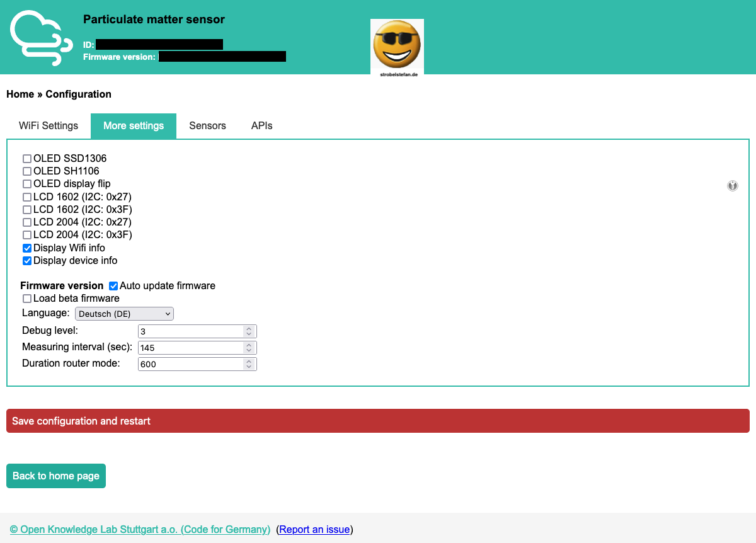Disable Display device info

click(26, 260)
